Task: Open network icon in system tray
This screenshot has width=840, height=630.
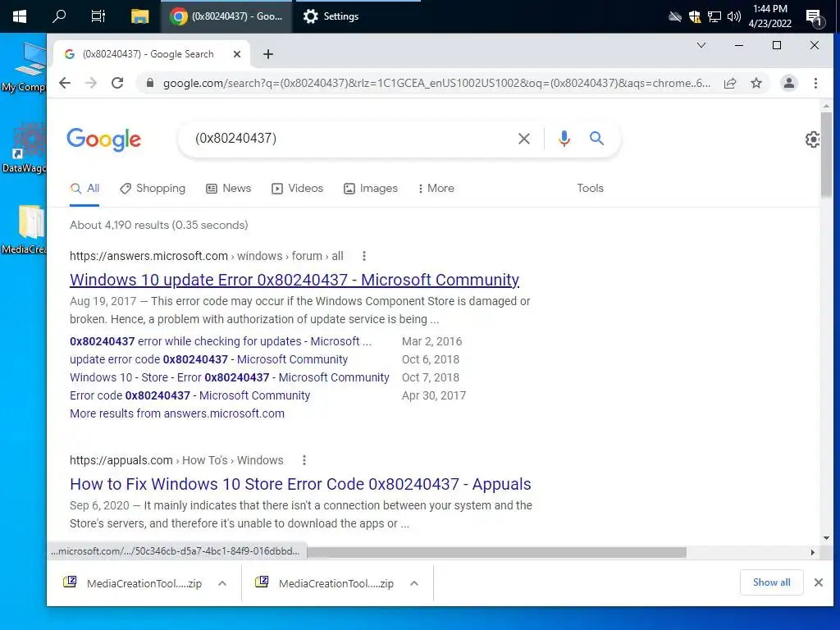Action: tap(714, 16)
